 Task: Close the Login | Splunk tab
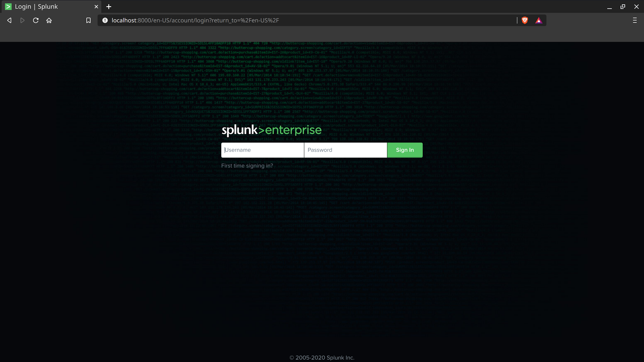click(x=96, y=7)
